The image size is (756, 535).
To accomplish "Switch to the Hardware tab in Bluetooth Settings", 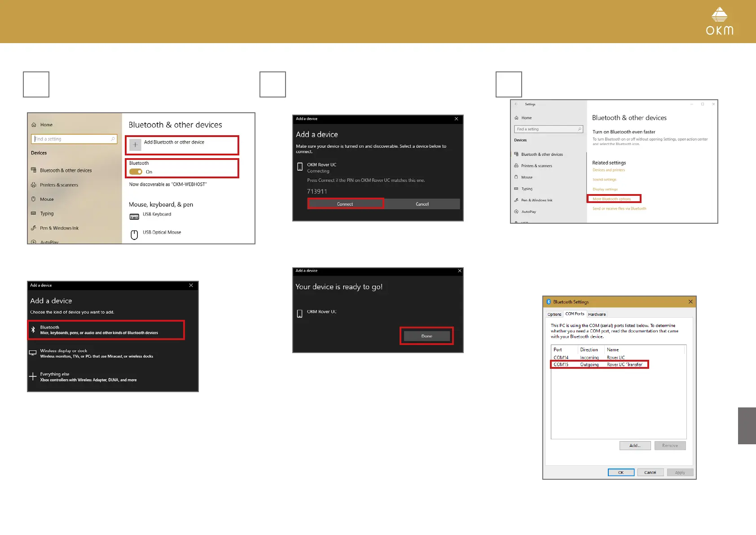I will click(597, 314).
